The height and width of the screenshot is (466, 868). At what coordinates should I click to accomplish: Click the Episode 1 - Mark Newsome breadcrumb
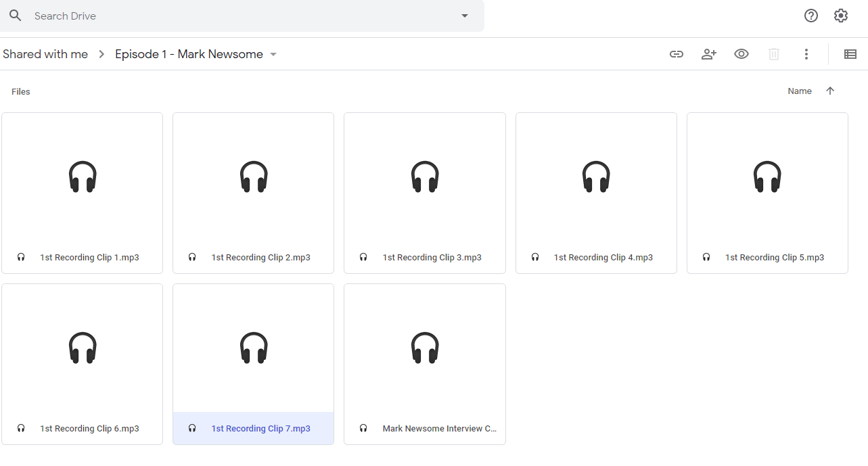[x=189, y=54]
